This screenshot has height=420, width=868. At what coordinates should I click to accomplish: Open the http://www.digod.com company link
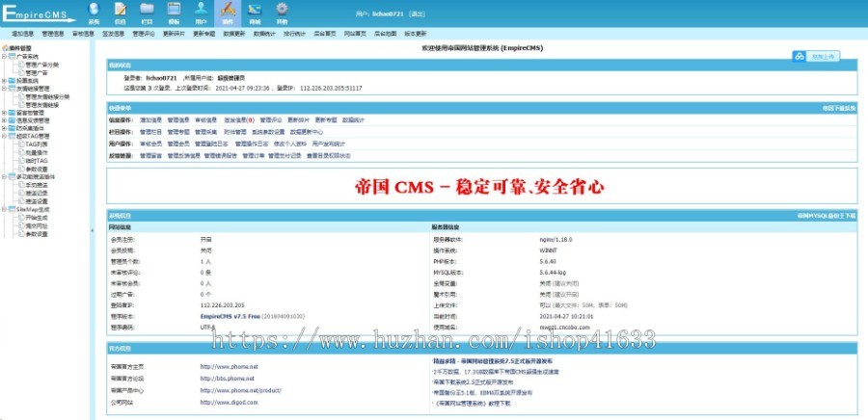click(x=230, y=403)
